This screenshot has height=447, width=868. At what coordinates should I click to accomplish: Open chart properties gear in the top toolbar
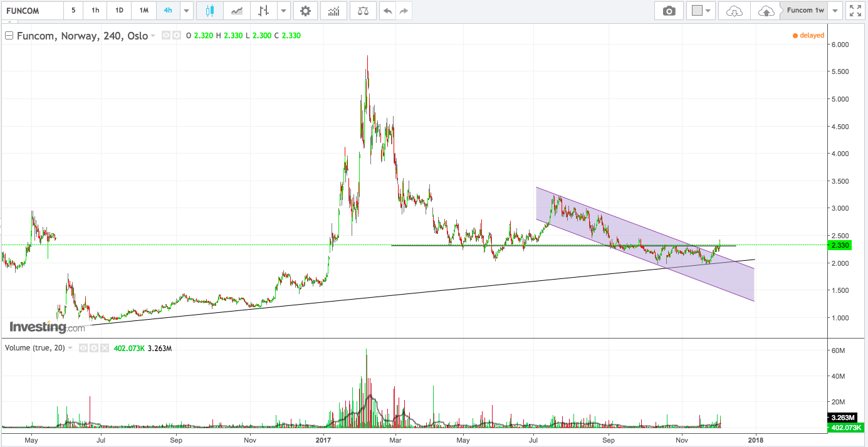(305, 11)
